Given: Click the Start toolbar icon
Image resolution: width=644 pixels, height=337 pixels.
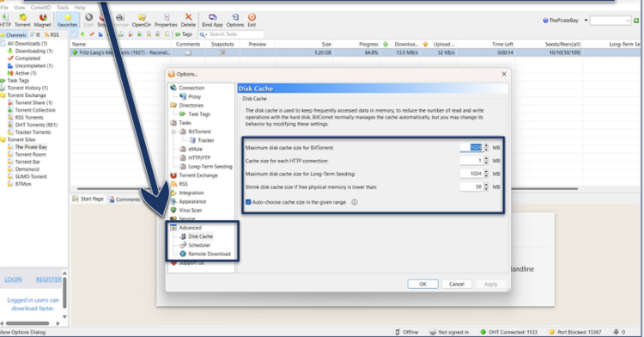Looking at the screenshot, I should coord(88,20).
